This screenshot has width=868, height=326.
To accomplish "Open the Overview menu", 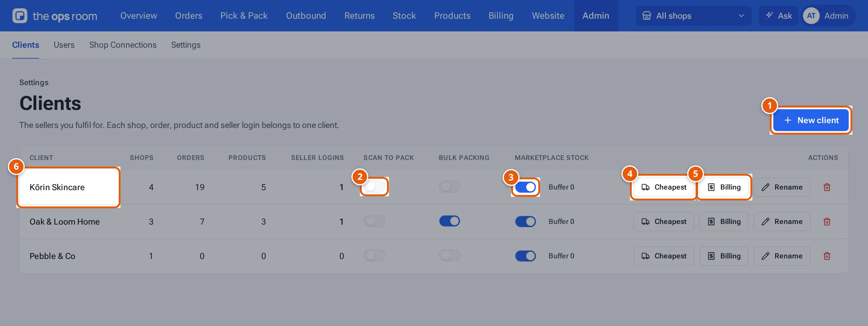I will click(139, 15).
